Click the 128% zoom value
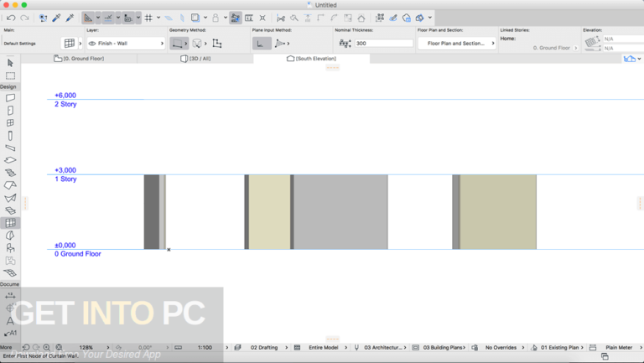644x363 pixels. (x=86, y=347)
